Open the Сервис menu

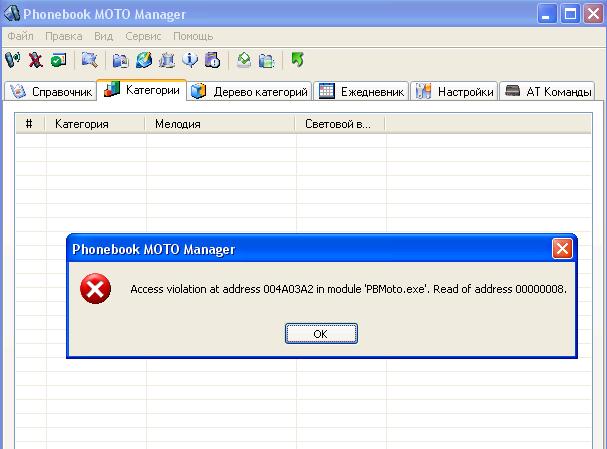pos(143,36)
